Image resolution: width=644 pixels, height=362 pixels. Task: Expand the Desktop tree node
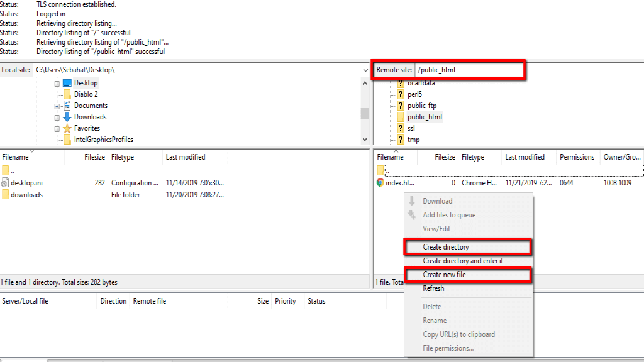(57, 84)
